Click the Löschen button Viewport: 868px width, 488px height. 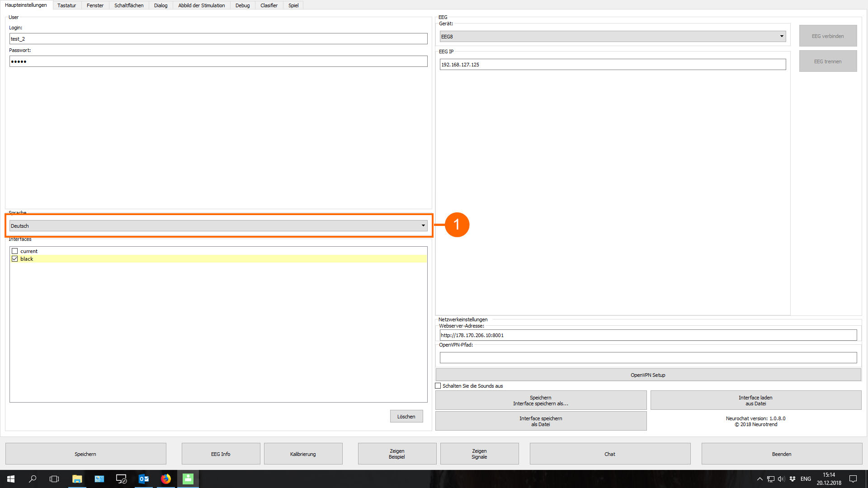click(x=406, y=417)
